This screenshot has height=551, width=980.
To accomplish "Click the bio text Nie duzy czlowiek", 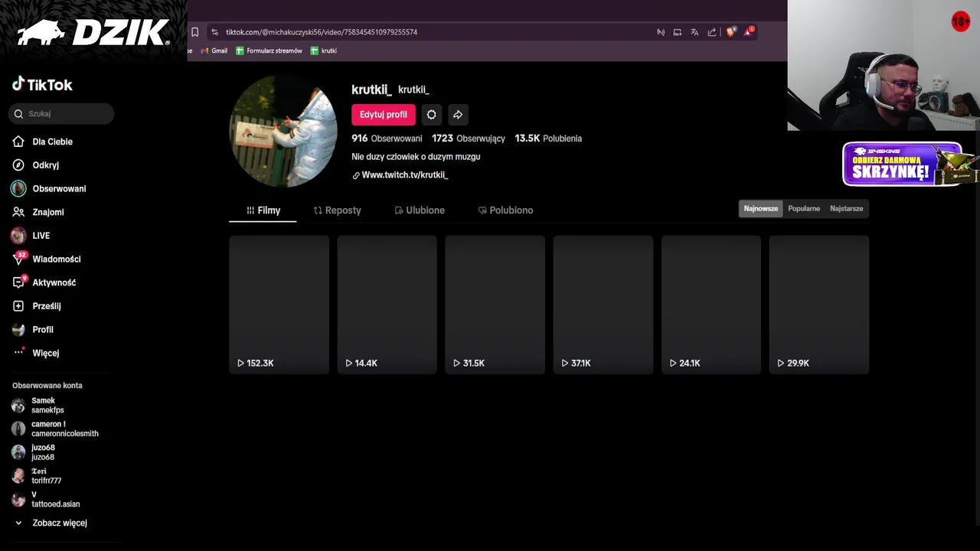I will click(x=416, y=157).
